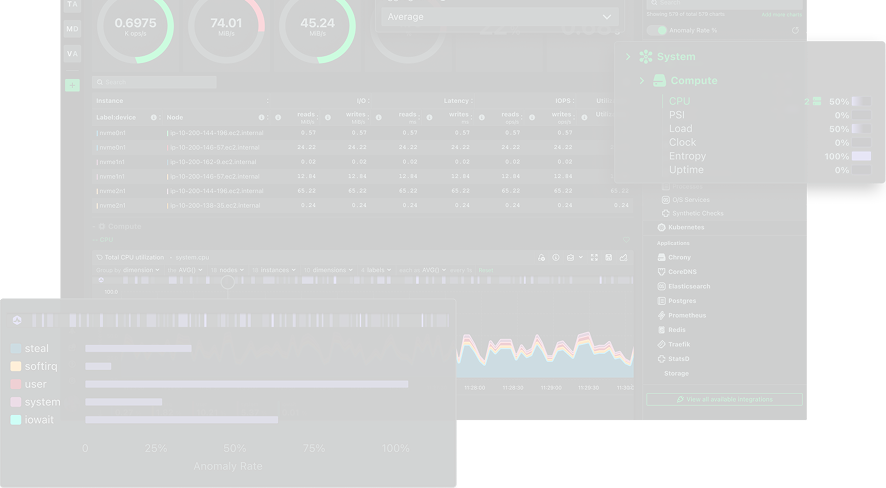Click the table Search input field
This screenshot has height=488, width=886.
pos(154,82)
